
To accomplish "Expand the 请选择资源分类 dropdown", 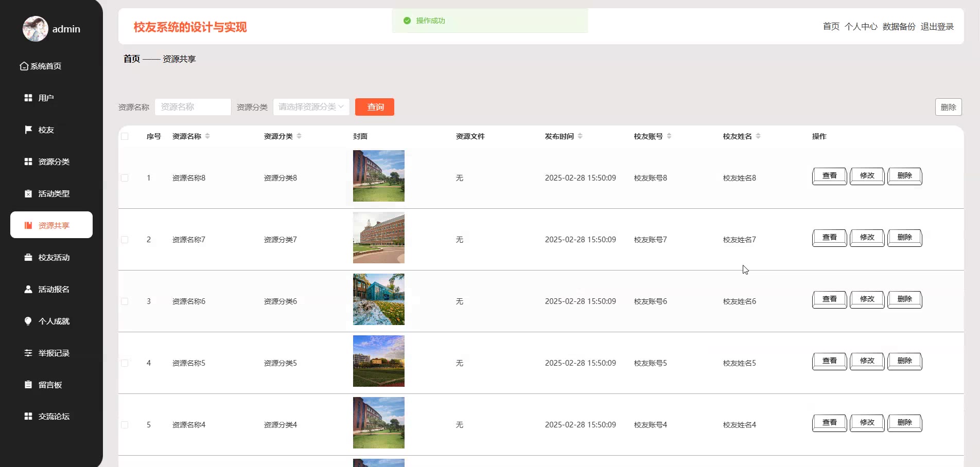I will (311, 107).
